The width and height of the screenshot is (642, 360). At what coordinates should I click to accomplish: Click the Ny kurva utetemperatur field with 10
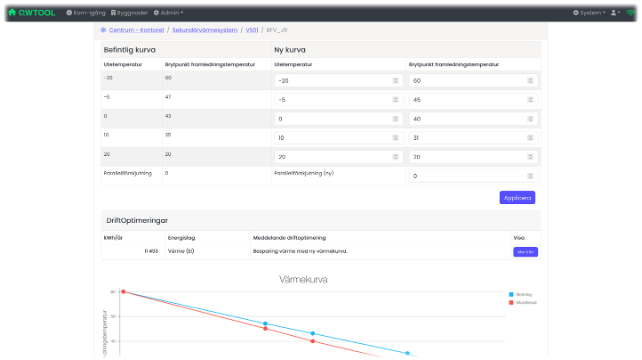[338, 138]
